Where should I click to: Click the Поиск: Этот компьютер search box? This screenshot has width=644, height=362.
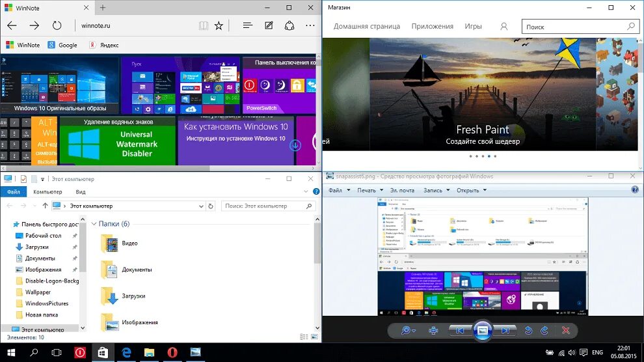click(x=269, y=206)
